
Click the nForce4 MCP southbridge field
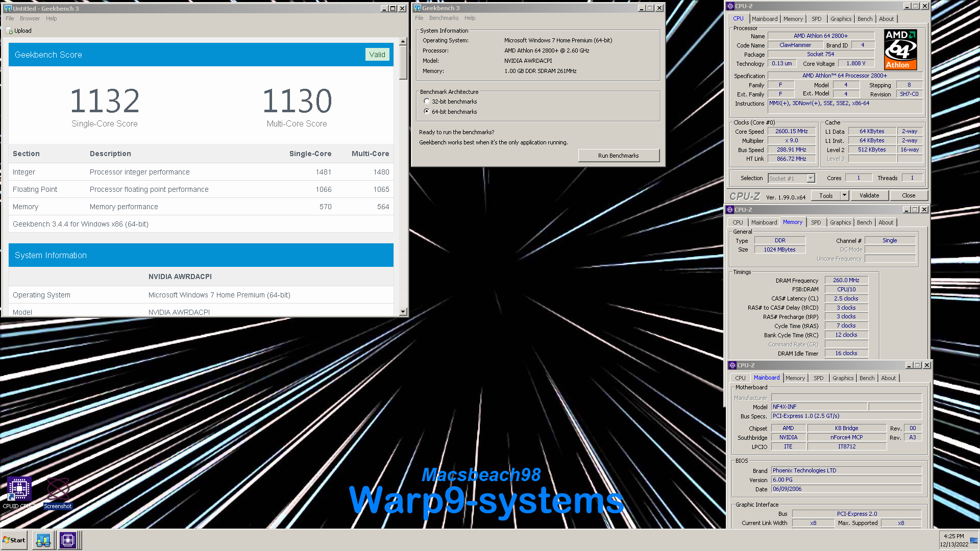coord(846,437)
